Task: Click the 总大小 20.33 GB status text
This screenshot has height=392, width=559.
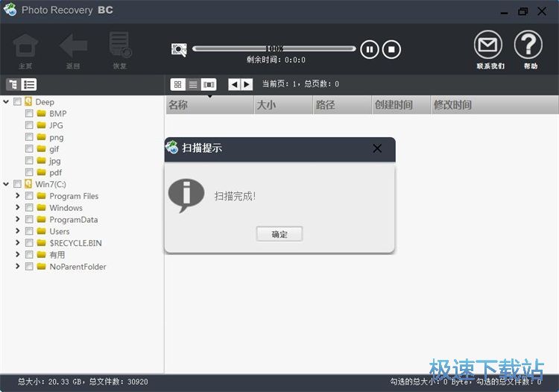Action: (51, 382)
